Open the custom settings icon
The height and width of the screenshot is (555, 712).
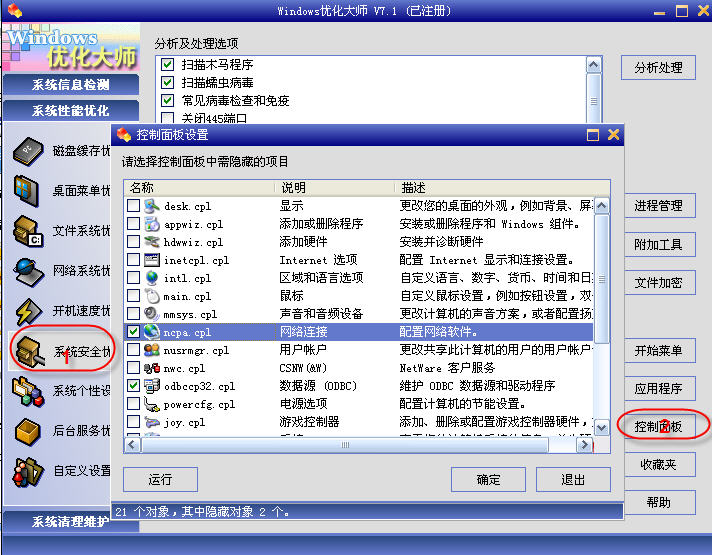pyautogui.click(x=28, y=472)
